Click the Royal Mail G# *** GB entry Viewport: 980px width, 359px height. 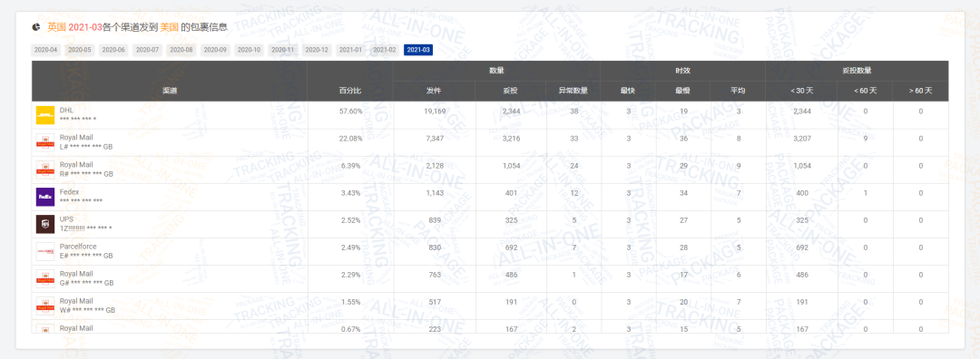[87, 278]
